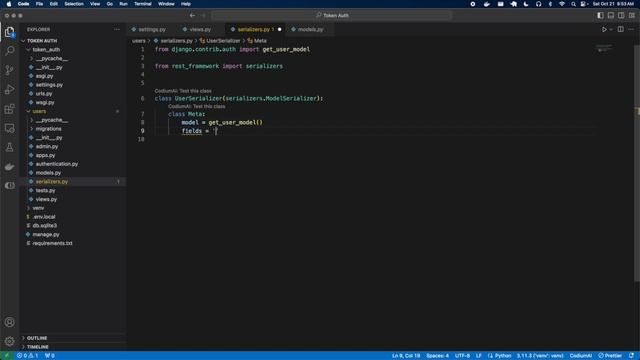The height and width of the screenshot is (360, 640).
Task: Go back with the navigation arrow
Action: point(192,16)
